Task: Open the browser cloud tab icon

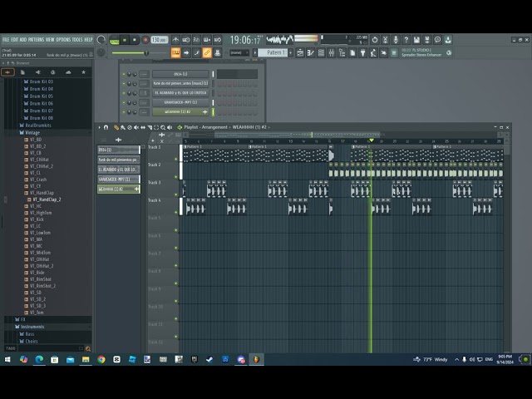Action: (x=68, y=72)
